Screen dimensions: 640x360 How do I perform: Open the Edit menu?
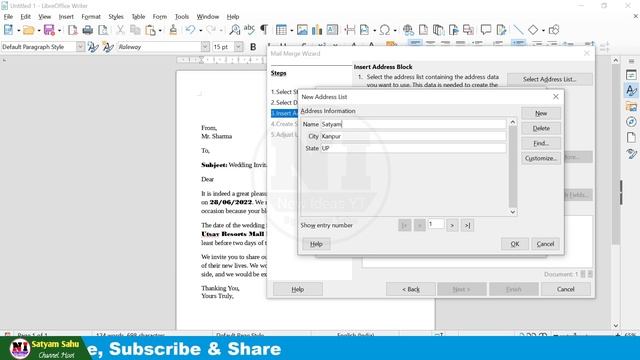[x=25, y=17]
